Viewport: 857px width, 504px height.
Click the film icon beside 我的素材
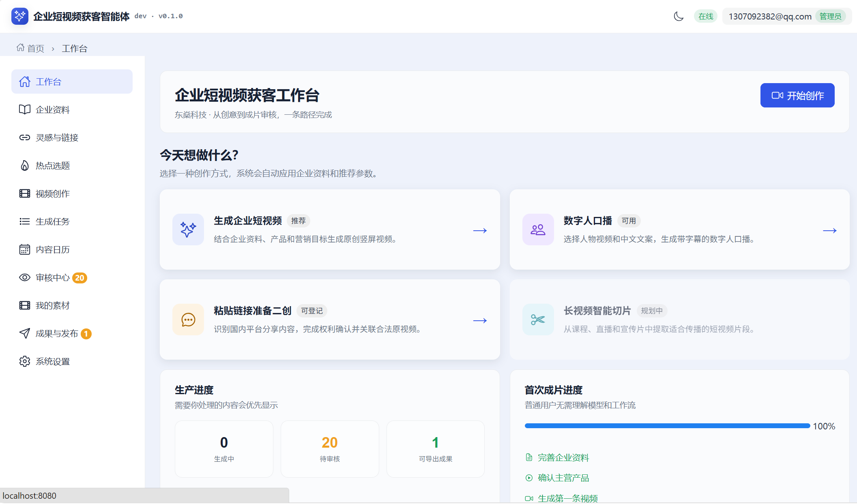(x=25, y=305)
